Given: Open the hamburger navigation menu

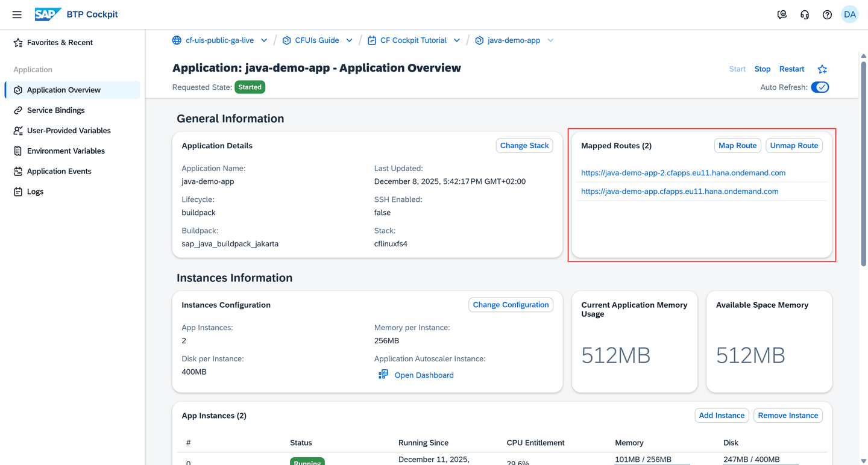Looking at the screenshot, I should (x=17, y=14).
